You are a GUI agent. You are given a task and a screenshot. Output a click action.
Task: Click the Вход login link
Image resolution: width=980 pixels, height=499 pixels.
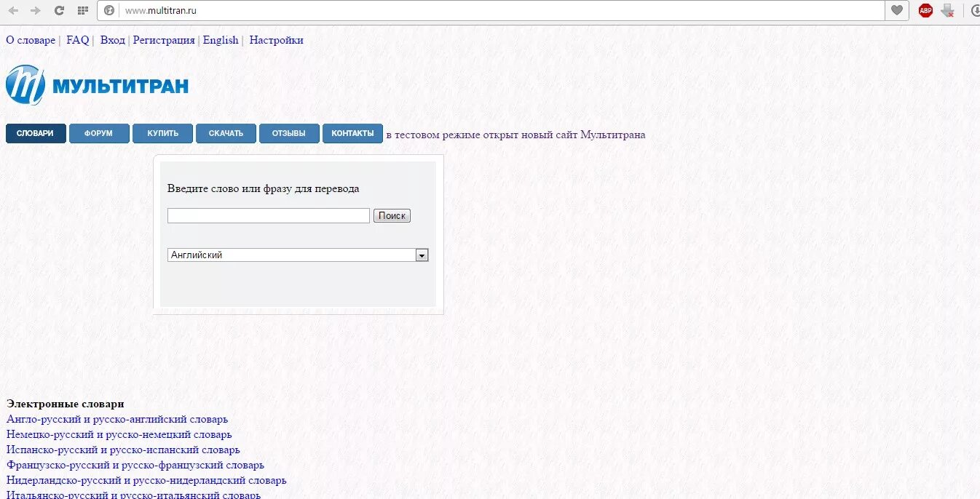click(x=113, y=41)
